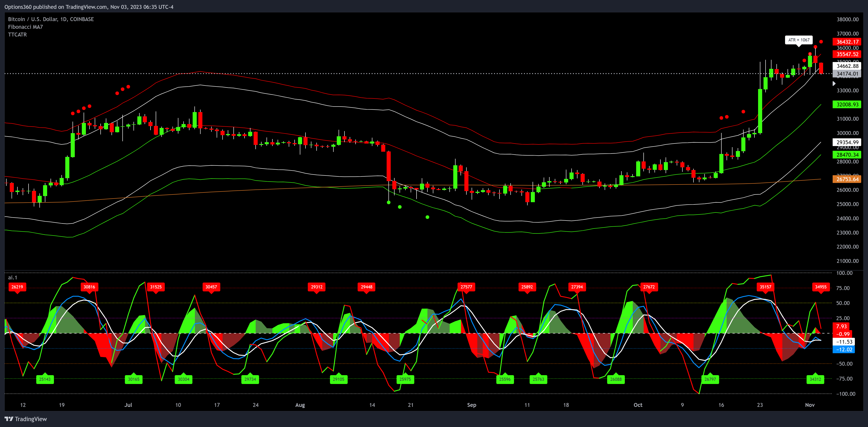Screen dimensions: 868x427
Task: Click the red 29312 signal label
Action: pos(317,287)
